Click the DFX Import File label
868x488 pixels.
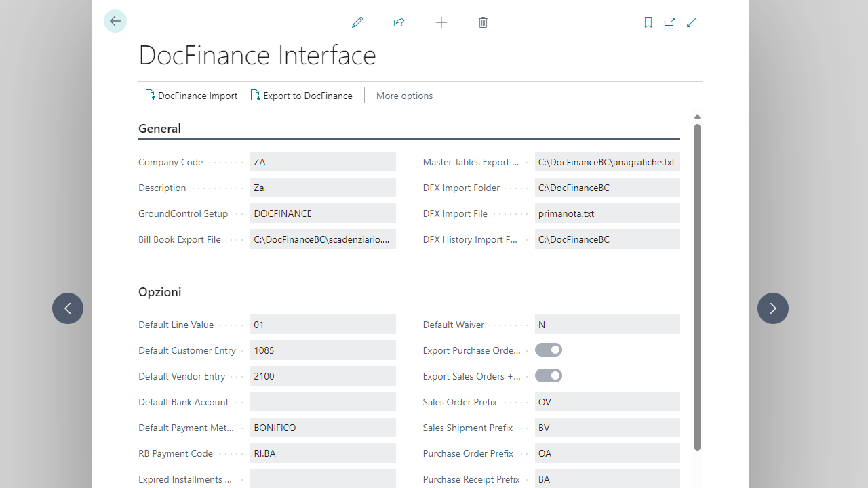click(x=455, y=213)
